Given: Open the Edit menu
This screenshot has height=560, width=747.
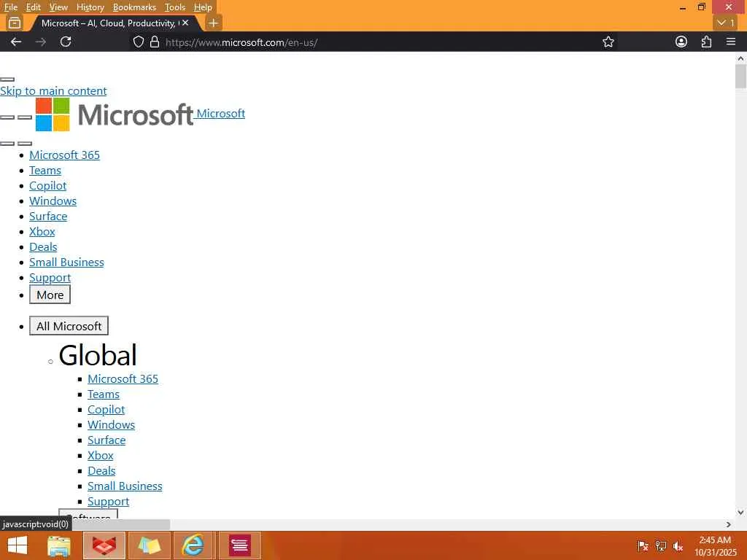Looking at the screenshot, I should (34, 7).
